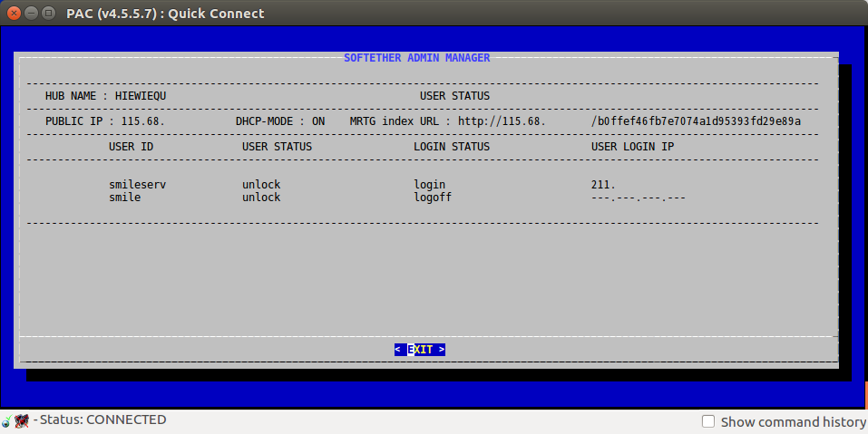Screen dimensions: 868x434
Task: Click 'logoff' status for smile
Action: 433,198
